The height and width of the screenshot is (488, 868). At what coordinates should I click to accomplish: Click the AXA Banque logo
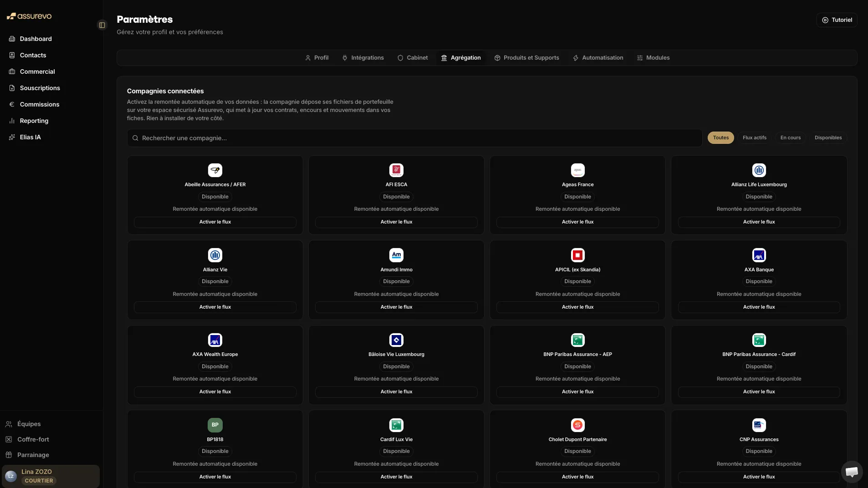click(759, 255)
